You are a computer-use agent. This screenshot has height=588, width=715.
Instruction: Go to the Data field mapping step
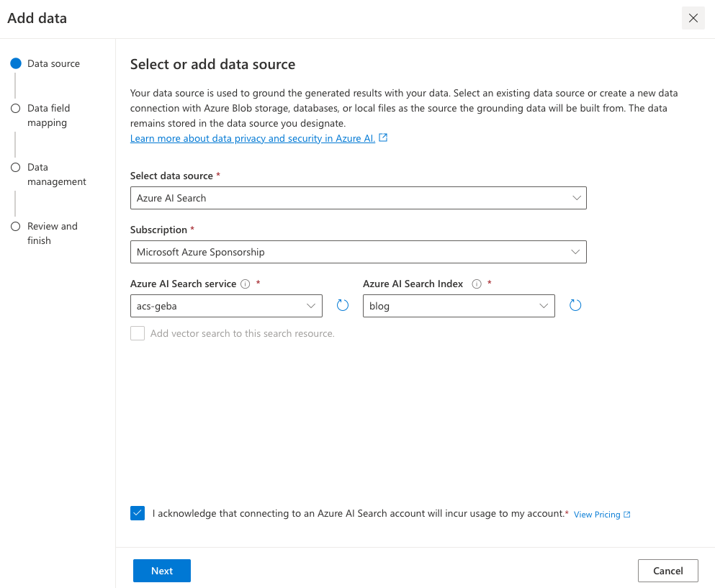click(48, 115)
